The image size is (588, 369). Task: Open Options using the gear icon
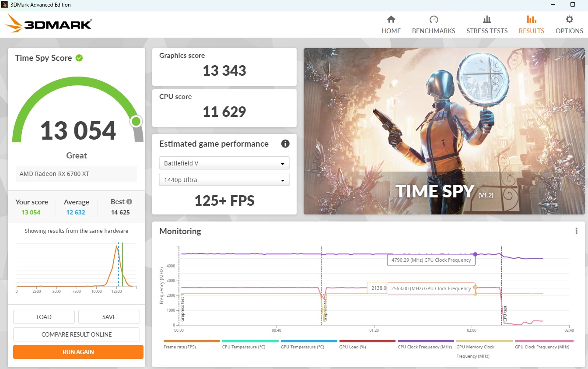pos(569,19)
